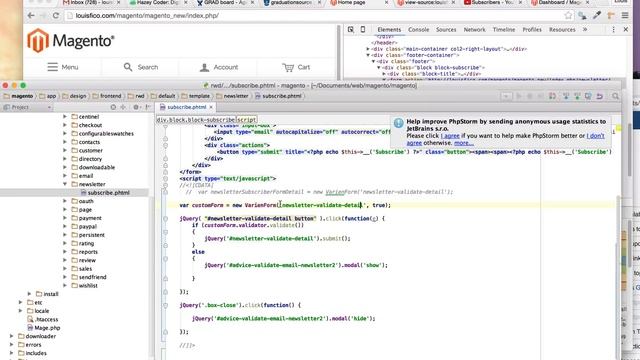Screen dimensions: 640x360
Task: Switch to DevTools Console tab
Action: [418, 29]
